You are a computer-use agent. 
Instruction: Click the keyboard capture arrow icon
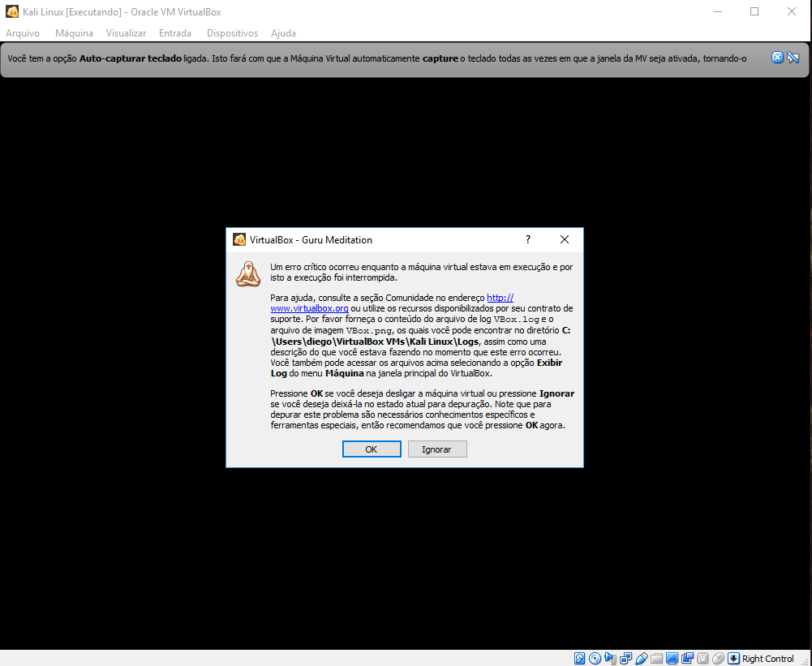(733, 658)
